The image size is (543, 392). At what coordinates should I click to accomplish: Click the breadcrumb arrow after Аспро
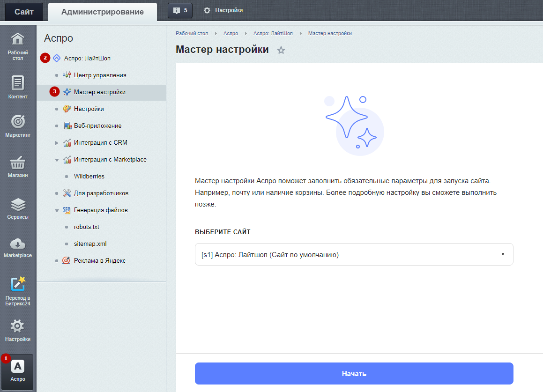click(246, 34)
